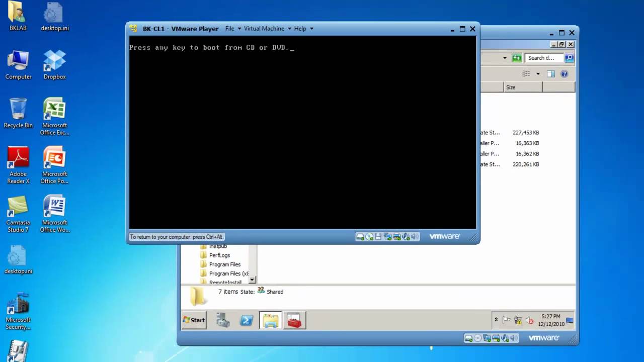Click the sound card icon in BK-CL1 status bar
Viewport: 644px width, 362px height.
tap(406, 237)
